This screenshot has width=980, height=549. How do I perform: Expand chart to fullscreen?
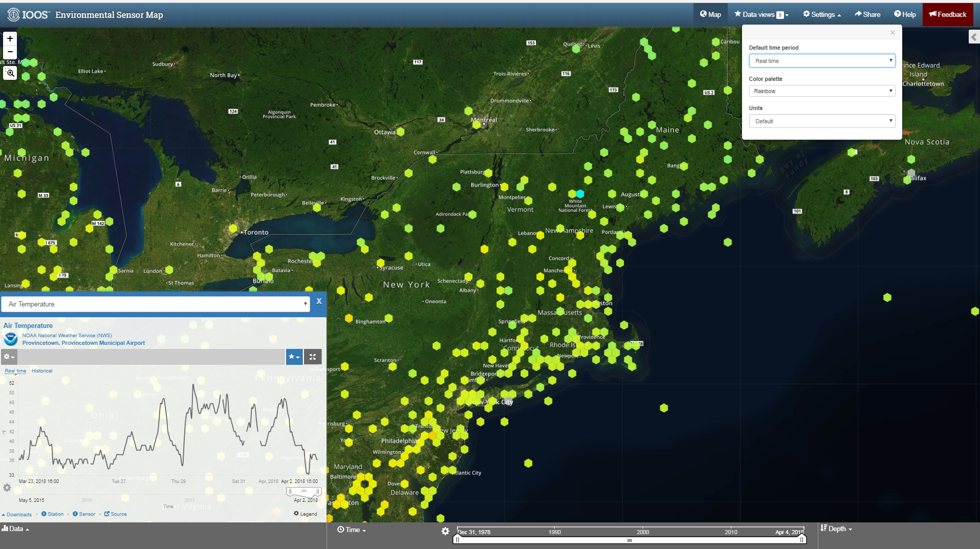click(x=313, y=357)
